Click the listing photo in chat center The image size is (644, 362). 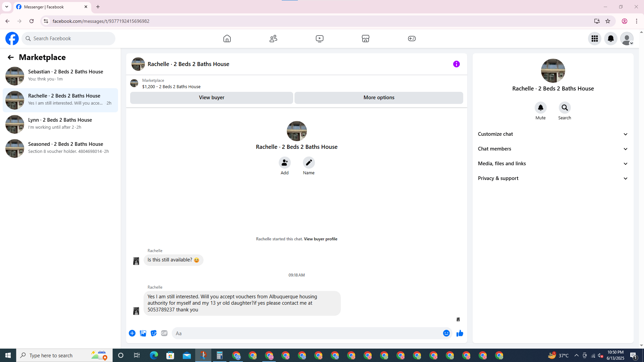[297, 131]
